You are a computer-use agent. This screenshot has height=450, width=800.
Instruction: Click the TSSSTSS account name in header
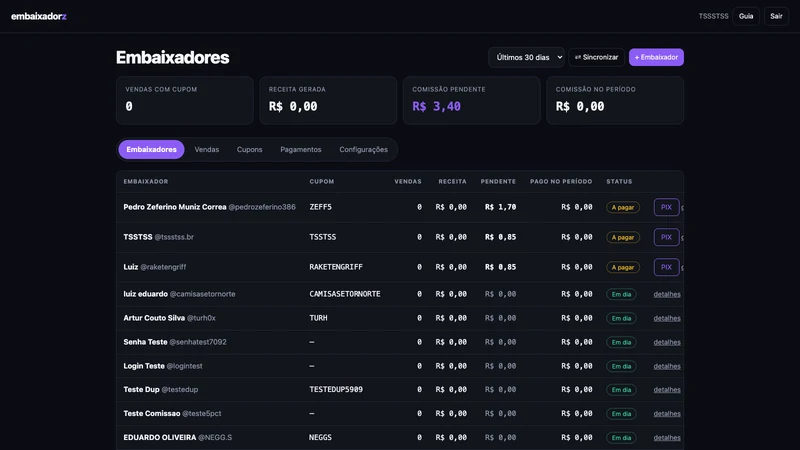(713, 16)
